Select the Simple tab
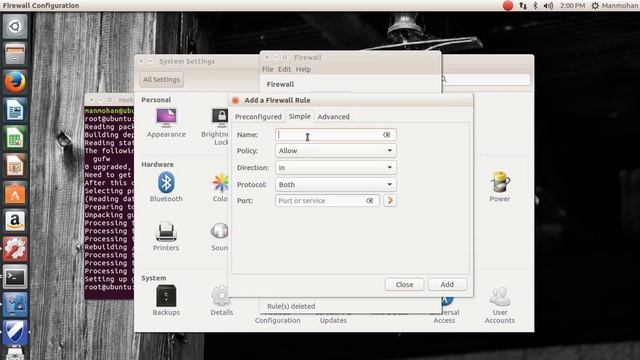This screenshot has width=640, height=360. click(x=299, y=116)
